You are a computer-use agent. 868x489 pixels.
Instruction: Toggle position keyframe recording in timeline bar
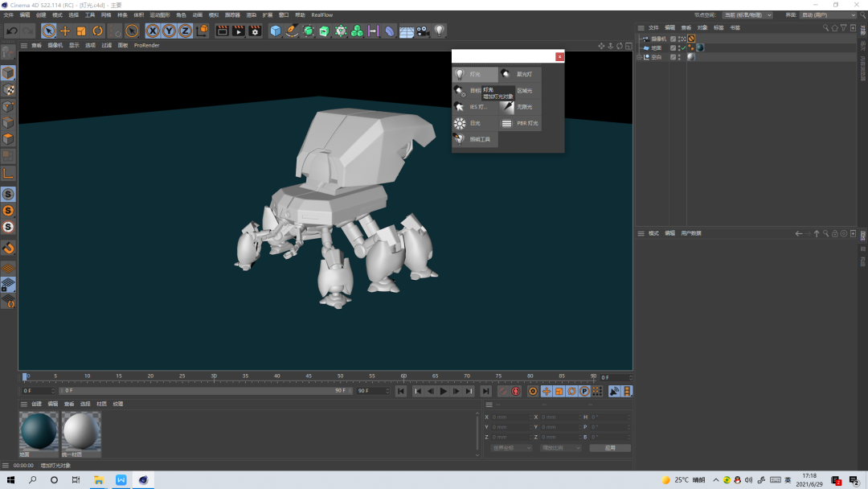pos(547,392)
